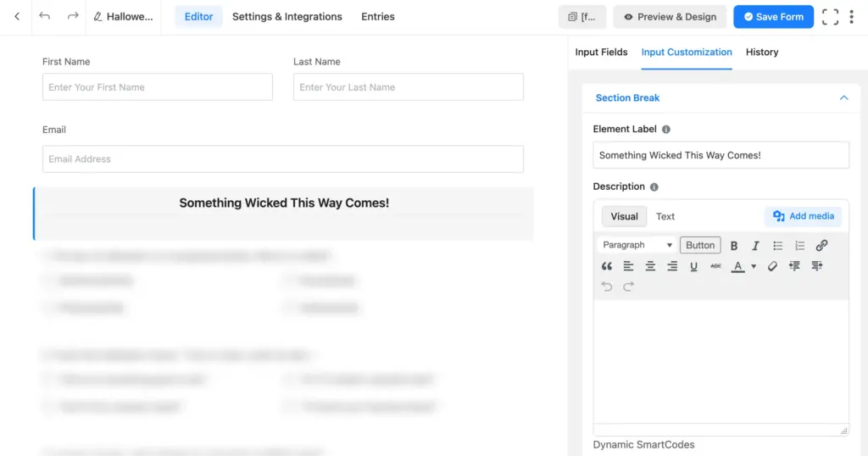The height and width of the screenshot is (456, 868).
Task: Open the Paragraph format dropdown
Action: [637, 245]
